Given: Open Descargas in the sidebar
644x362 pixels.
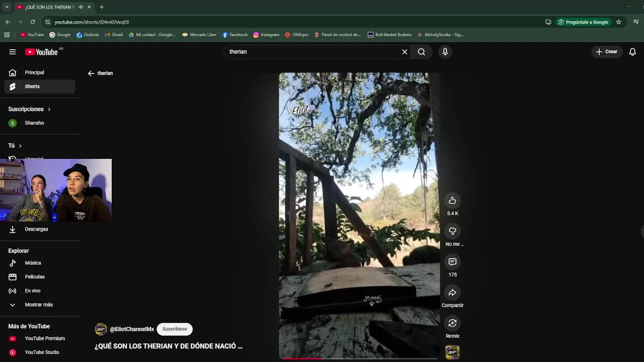Looking at the screenshot, I should click(x=40, y=229).
